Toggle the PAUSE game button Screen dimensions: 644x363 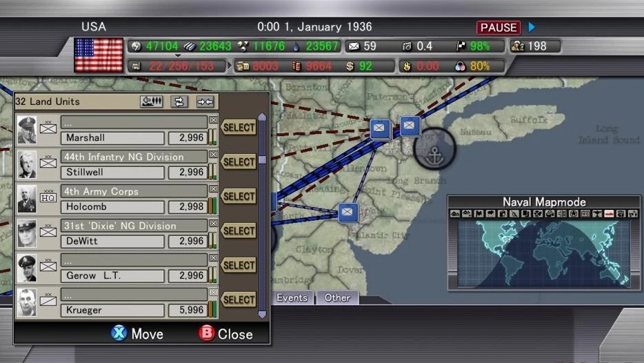tap(499, 28)
